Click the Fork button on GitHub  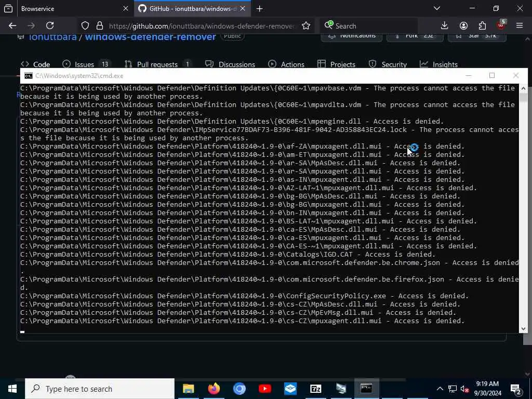[414, 37]
